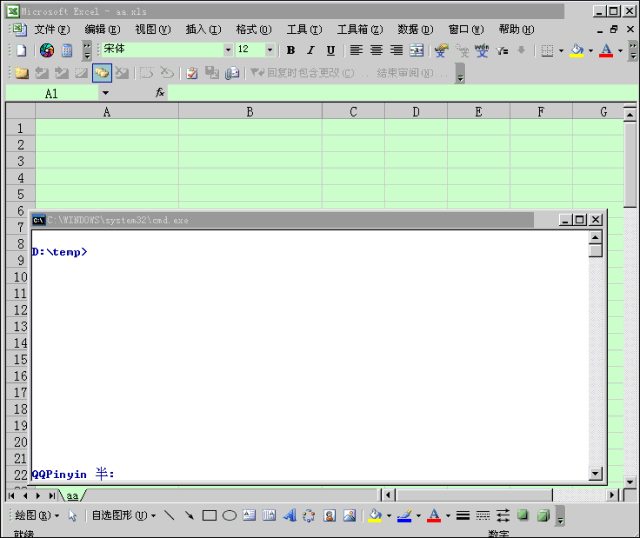This screenshot has height=538, width=640.
Task: Open the drawing toolbar Line Color dropdown arrow
Action: 418,516
